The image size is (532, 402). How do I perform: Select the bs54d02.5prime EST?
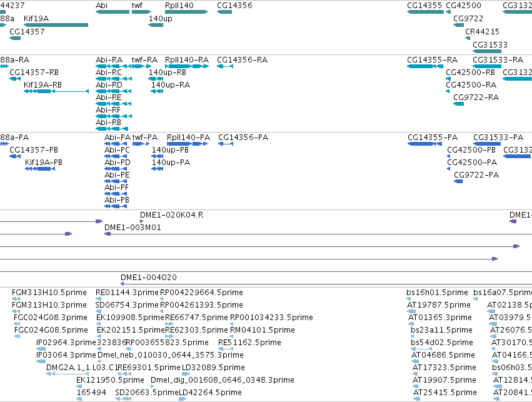click(421, 349)
